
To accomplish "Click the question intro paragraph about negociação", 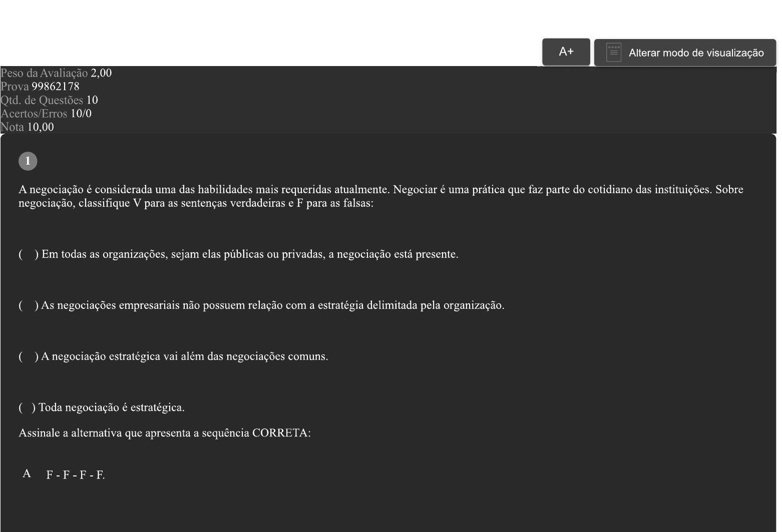I will (380, 196).
